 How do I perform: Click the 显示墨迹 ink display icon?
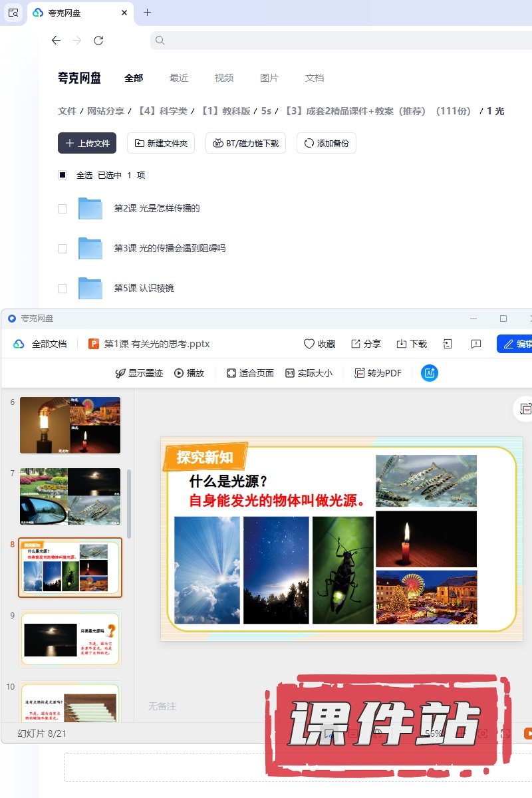coord(120,373)
